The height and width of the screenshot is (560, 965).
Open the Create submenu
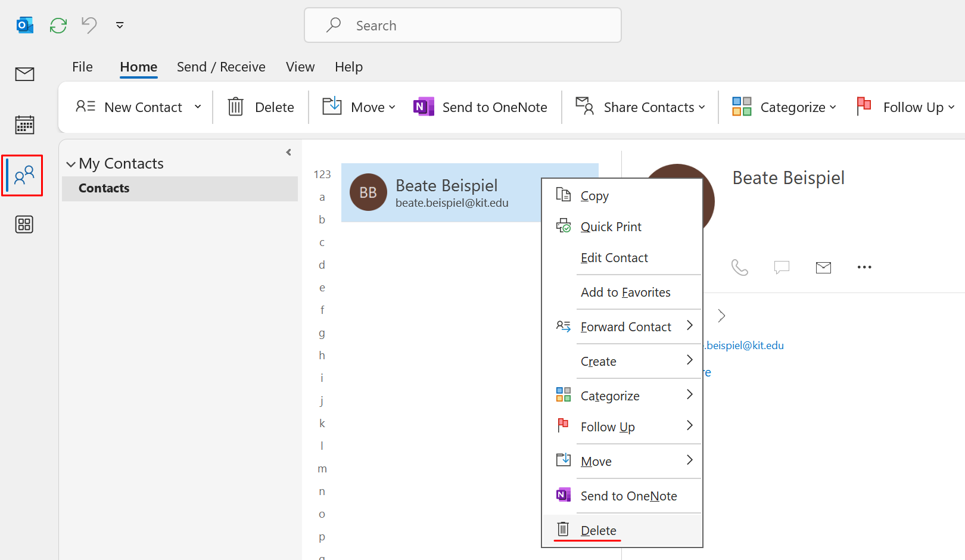[622, 362]
